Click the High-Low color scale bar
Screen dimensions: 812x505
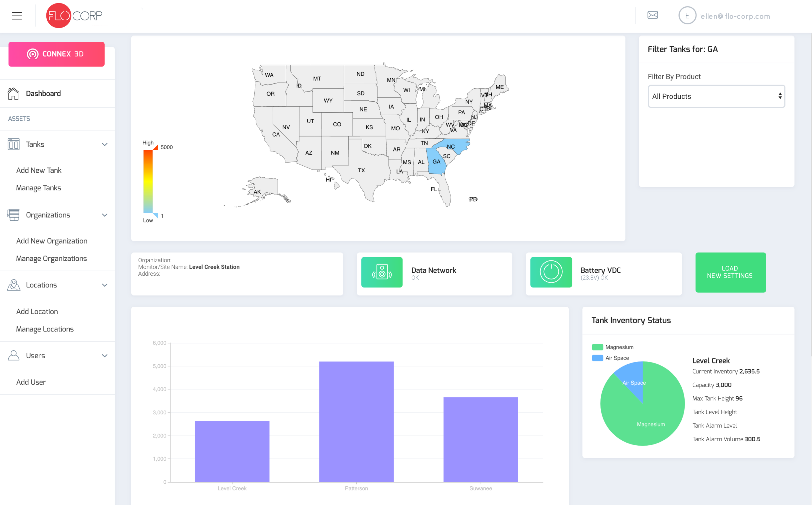[148, 181]
